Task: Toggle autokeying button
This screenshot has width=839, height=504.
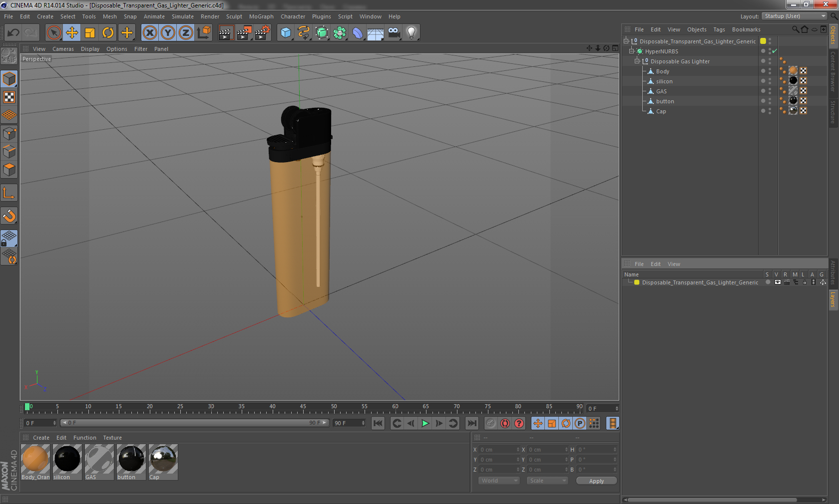Action: click(505, 423)
